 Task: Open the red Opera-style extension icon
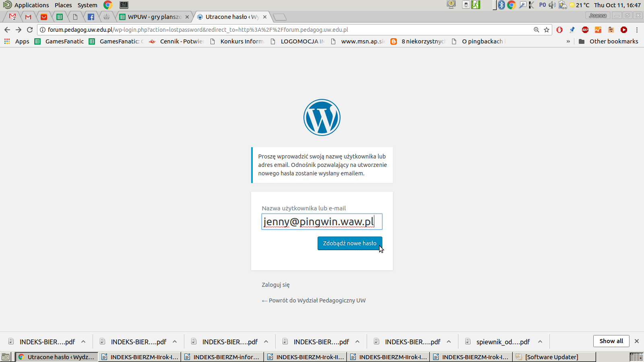tap(559, 30)
